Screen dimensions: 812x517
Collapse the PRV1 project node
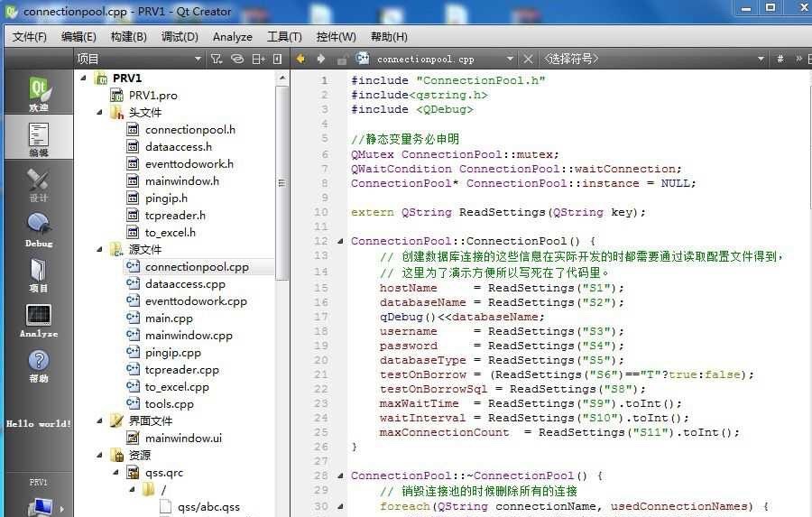[83, 78]
